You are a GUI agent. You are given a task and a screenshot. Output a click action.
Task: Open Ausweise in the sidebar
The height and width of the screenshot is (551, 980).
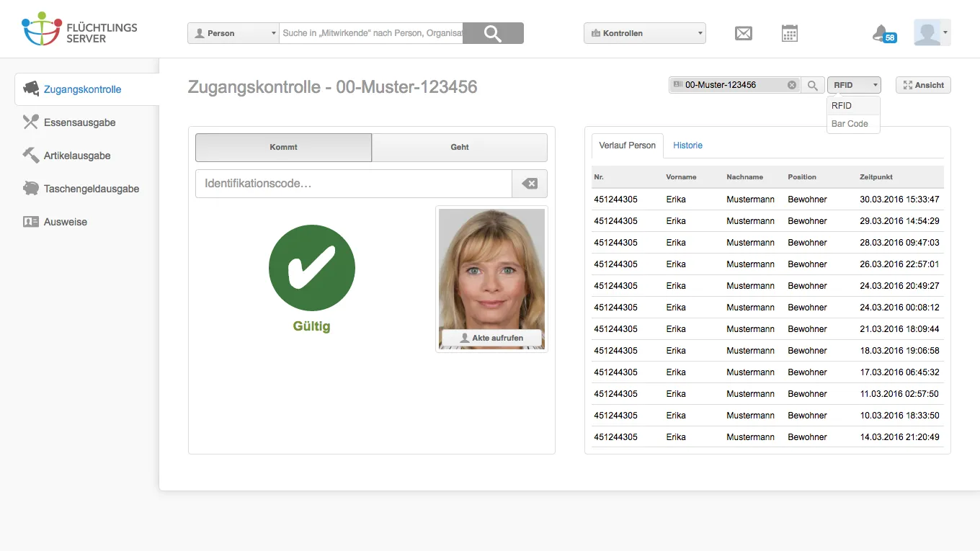point(66,222)
